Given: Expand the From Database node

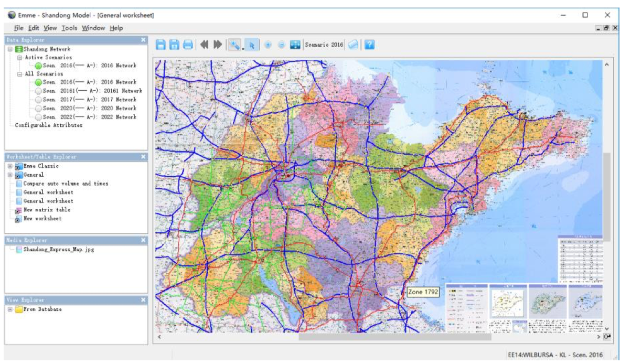Looking at the screenshot, I should tap(10, 309).
